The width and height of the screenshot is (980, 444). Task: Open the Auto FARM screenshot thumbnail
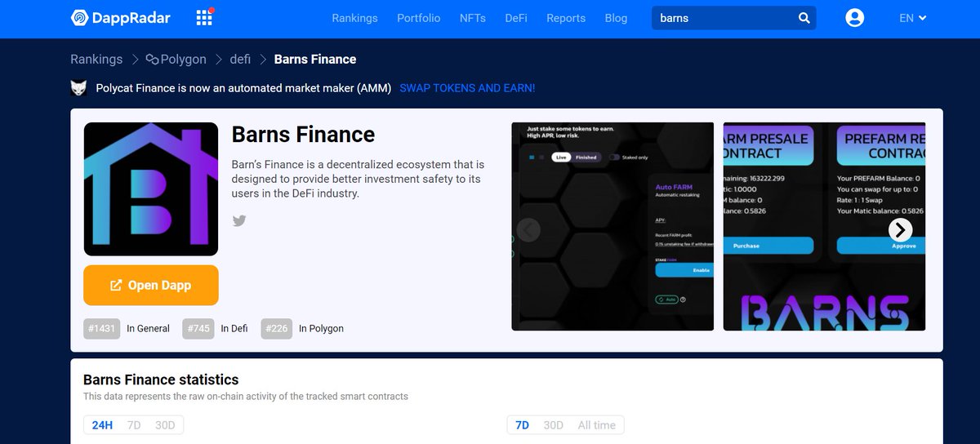coord(612,226)
